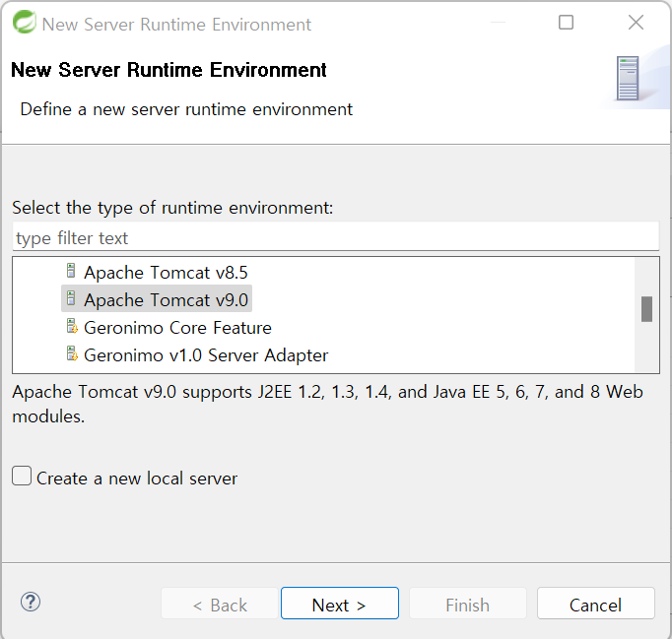Enable Create a new local server checkbox
Image resolution: width=672 pixels, height=639 pixels.
point(22,476)
